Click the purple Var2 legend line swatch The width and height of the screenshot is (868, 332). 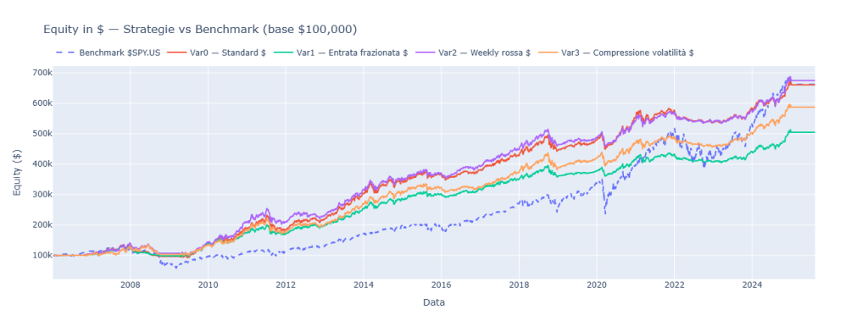[x=425, y=53]
